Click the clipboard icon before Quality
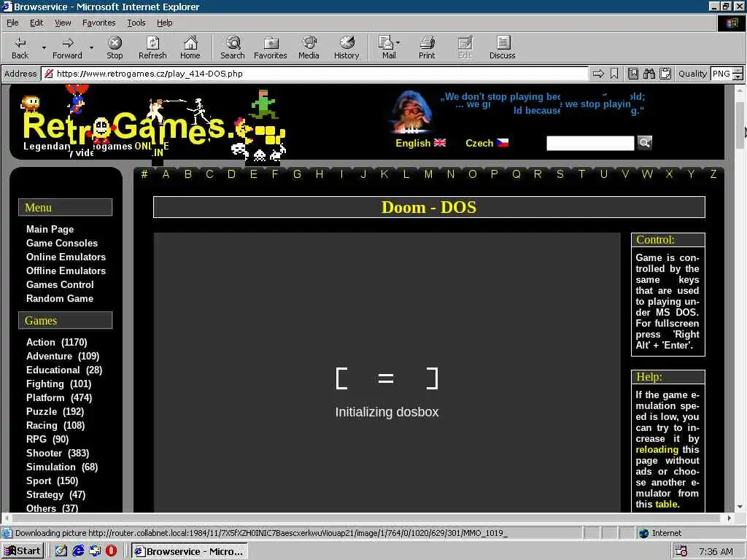This screenshot has height=560, width=747. point(665,74)
